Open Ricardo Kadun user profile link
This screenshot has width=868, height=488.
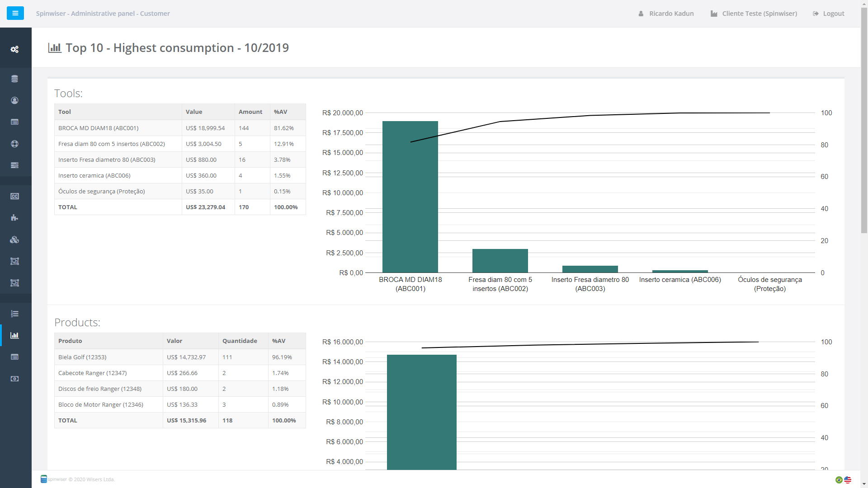666,14
